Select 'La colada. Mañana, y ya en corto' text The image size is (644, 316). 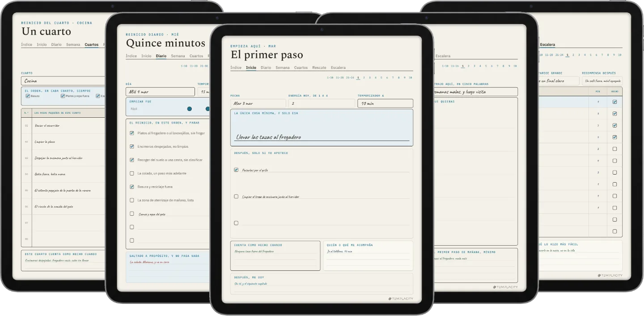pyautogui.click(x=149, y=262)
